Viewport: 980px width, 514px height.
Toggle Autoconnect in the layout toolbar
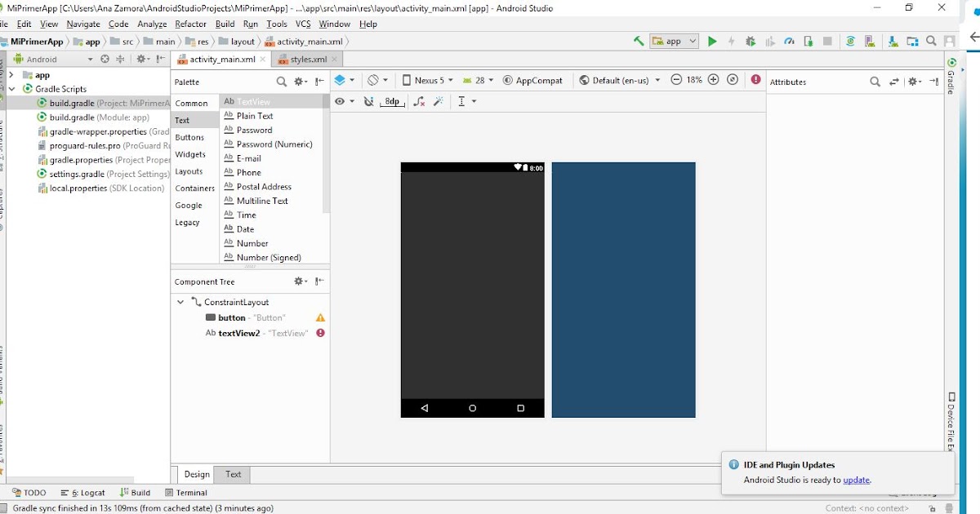tap(367, 101)
